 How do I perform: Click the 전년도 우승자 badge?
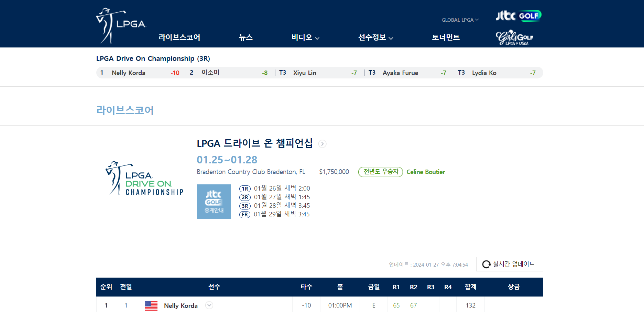click(x=381, y=172)
